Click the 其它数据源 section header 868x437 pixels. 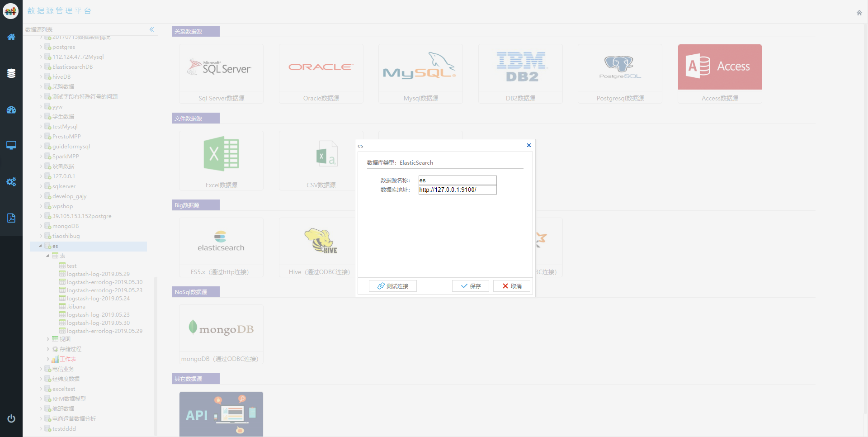click(x=196, y=379)
